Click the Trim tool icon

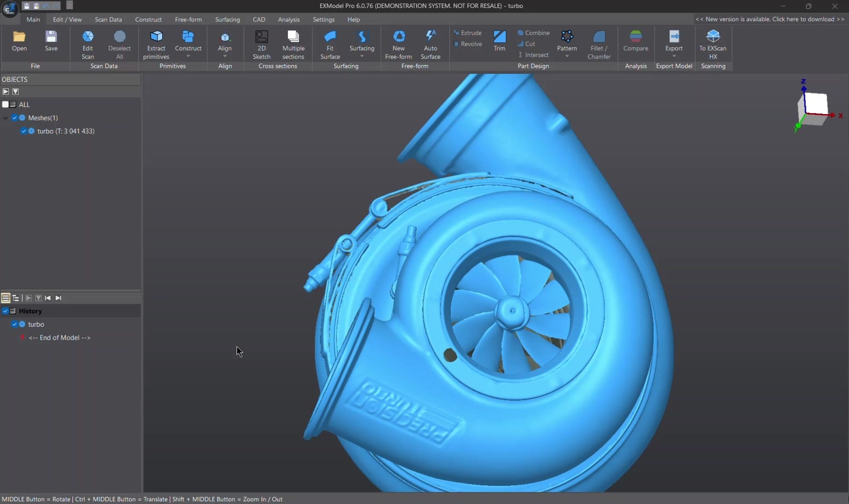coord(499,37)
